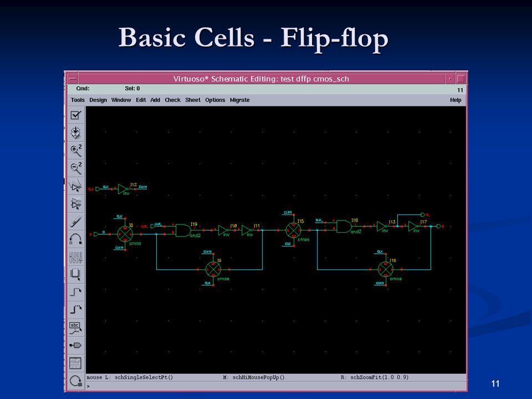Select cmos transmission gate I15
Screen dimensions: 532x399
click(293, 231)
